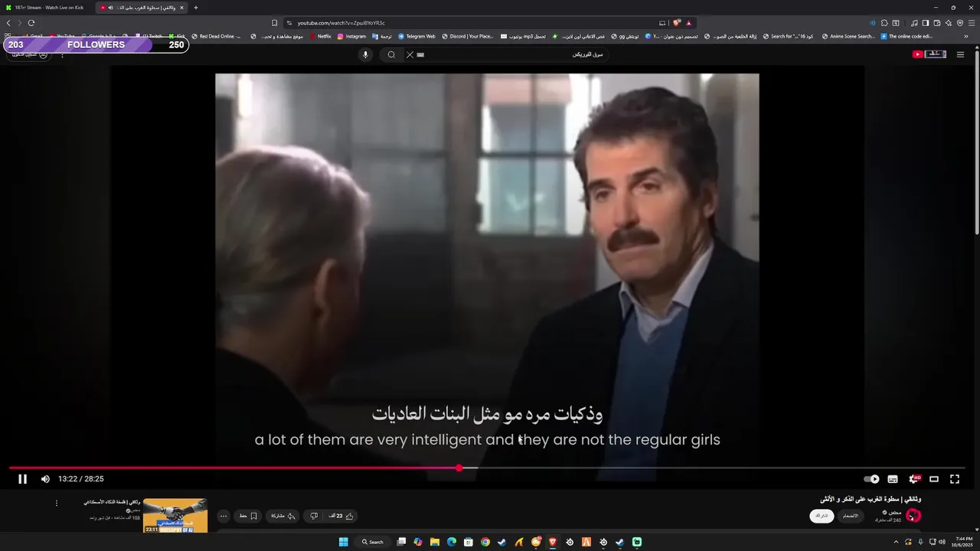Open Brave Shields lion icon
980x551 pixels.
click(x=677, y=23)
